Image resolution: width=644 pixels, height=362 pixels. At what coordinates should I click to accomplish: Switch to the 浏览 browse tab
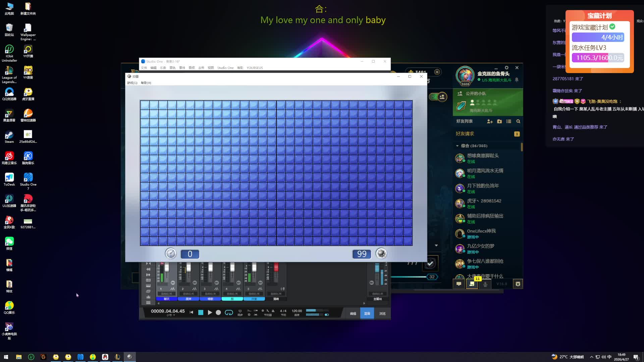(x=382, y=314)
